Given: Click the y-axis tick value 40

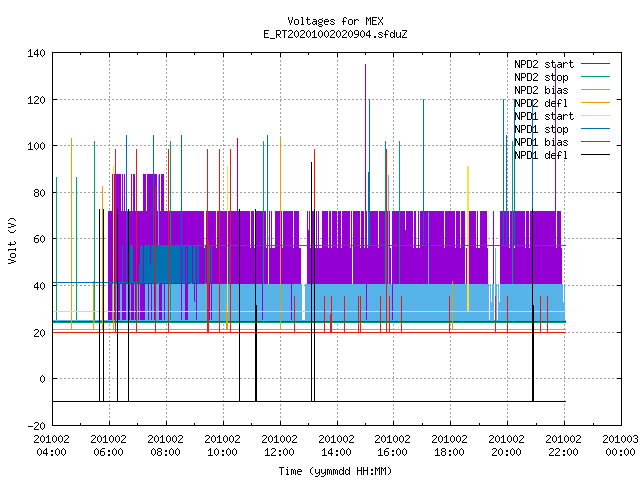Looking at the screenshot, I should click(x=39, y=286).
